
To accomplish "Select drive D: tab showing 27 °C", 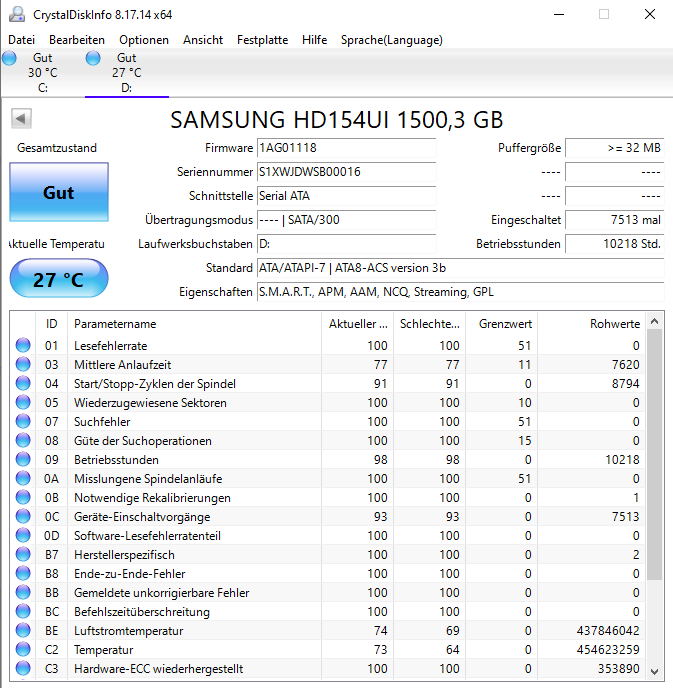I will tap(127, 72).
